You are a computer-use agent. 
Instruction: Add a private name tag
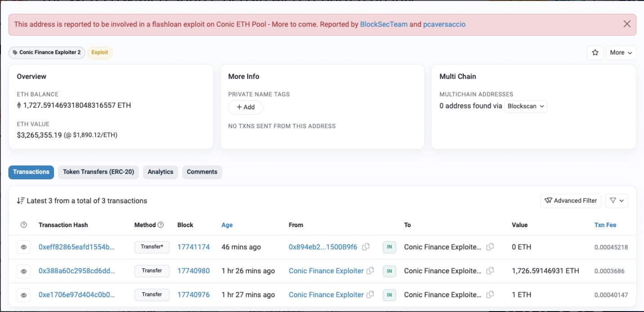pos(246,107)
